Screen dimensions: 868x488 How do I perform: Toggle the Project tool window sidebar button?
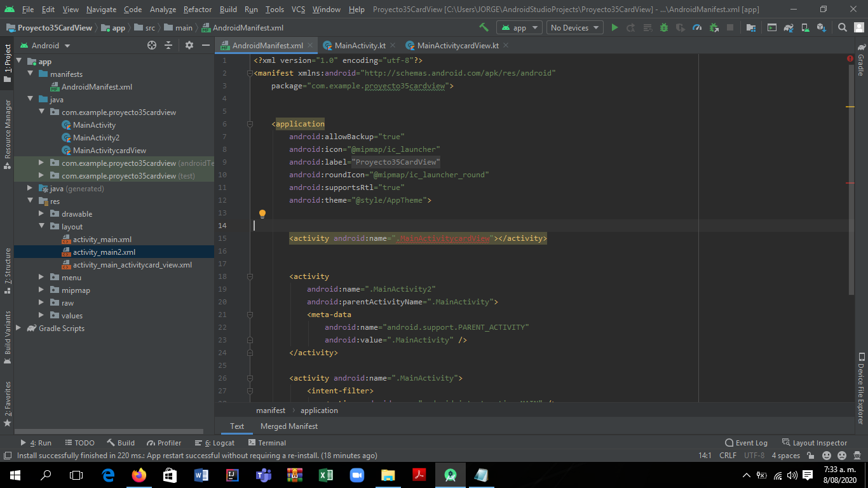(7, 61)
